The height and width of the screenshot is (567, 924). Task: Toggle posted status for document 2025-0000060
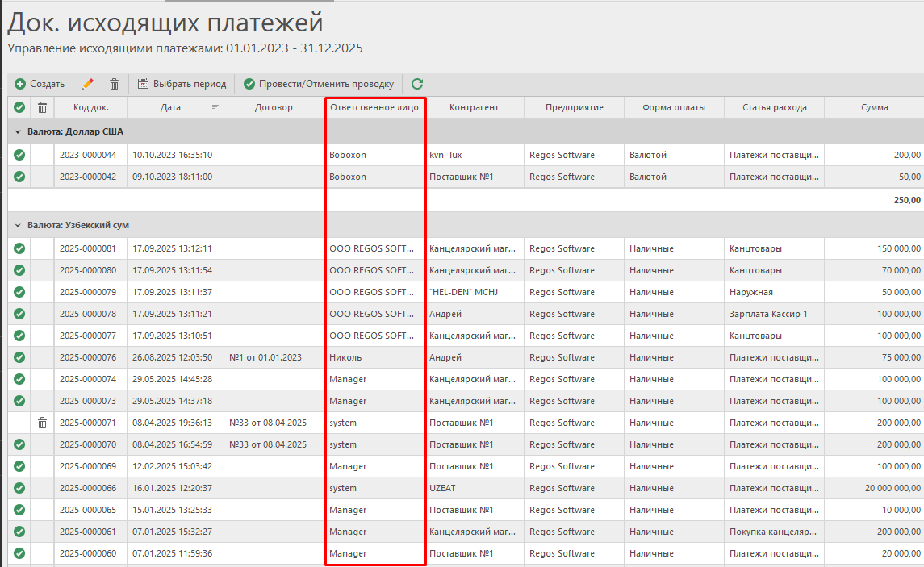tap(19, 553)
